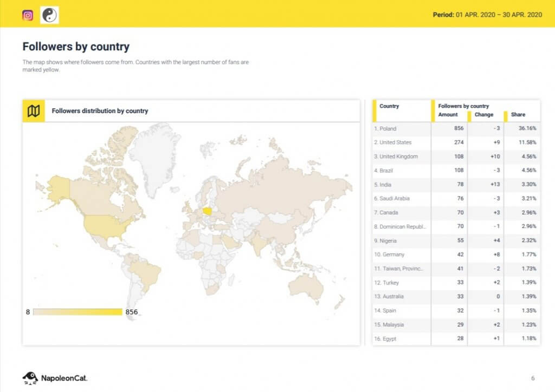Click the NapoleonCat logo in the footer
Screen dimensions: 555x392
pyautogui.click(x=54, y=377)
